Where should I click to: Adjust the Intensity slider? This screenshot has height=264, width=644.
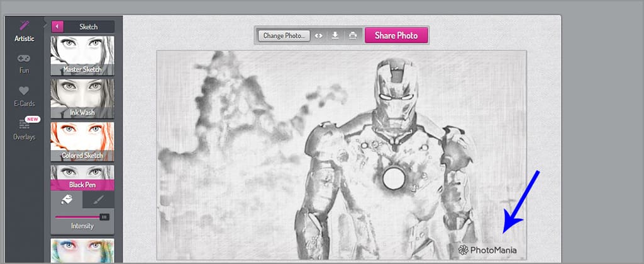click(x=104, y=217)
